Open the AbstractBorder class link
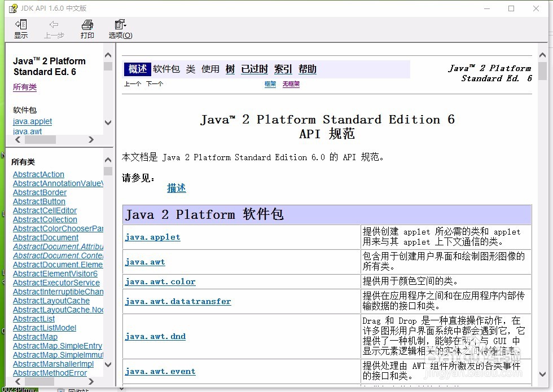Image resolution: width=553 pixels, height=392 pixels. [39, 192]
